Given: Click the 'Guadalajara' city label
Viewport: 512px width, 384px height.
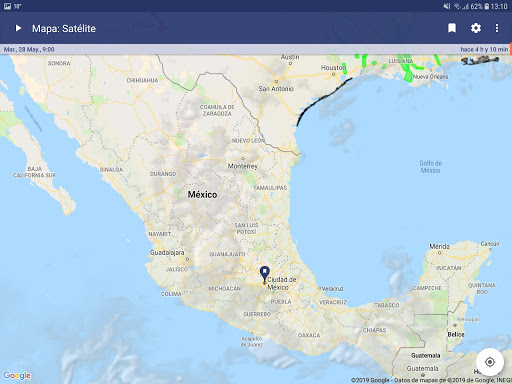Looking at the screenshot, I should point(167,252).
